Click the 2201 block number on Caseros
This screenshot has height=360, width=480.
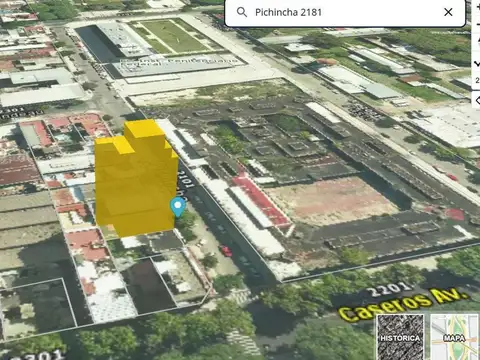pos(388,289)
